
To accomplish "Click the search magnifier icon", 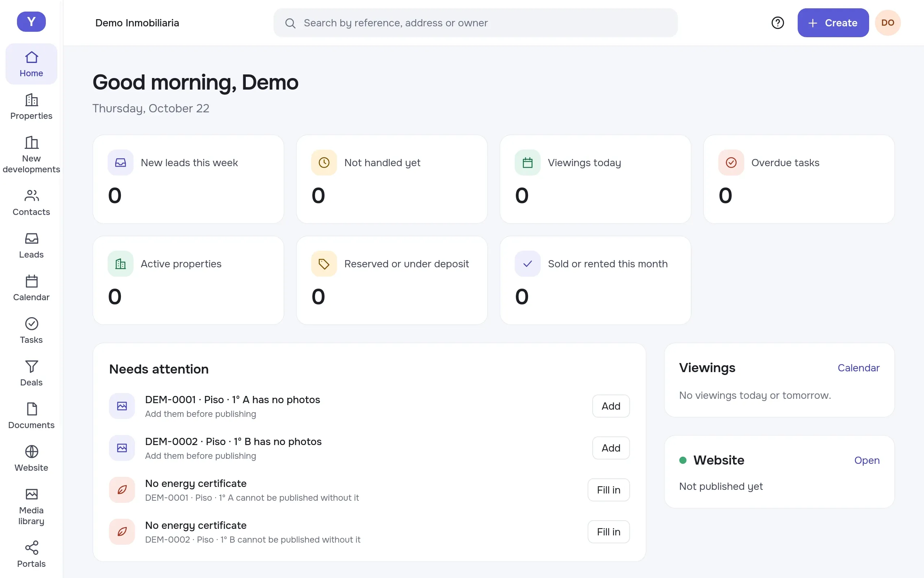I will tap(290, 23).
